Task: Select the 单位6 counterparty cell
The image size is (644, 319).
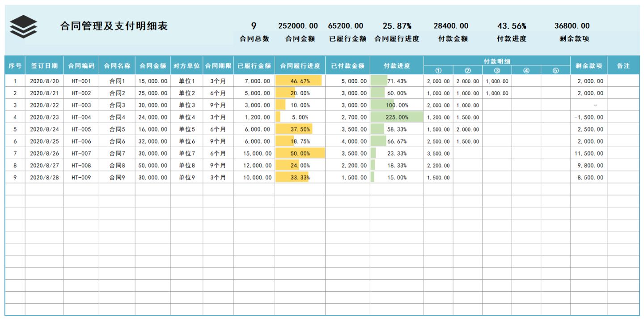Action: [187, 141]
